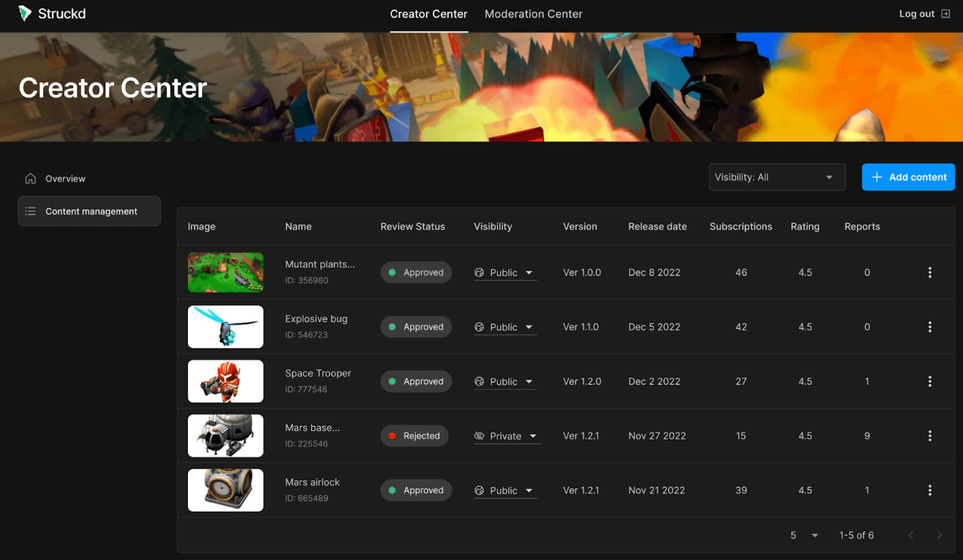Click the Content management list icon

(x=31, y=211)
